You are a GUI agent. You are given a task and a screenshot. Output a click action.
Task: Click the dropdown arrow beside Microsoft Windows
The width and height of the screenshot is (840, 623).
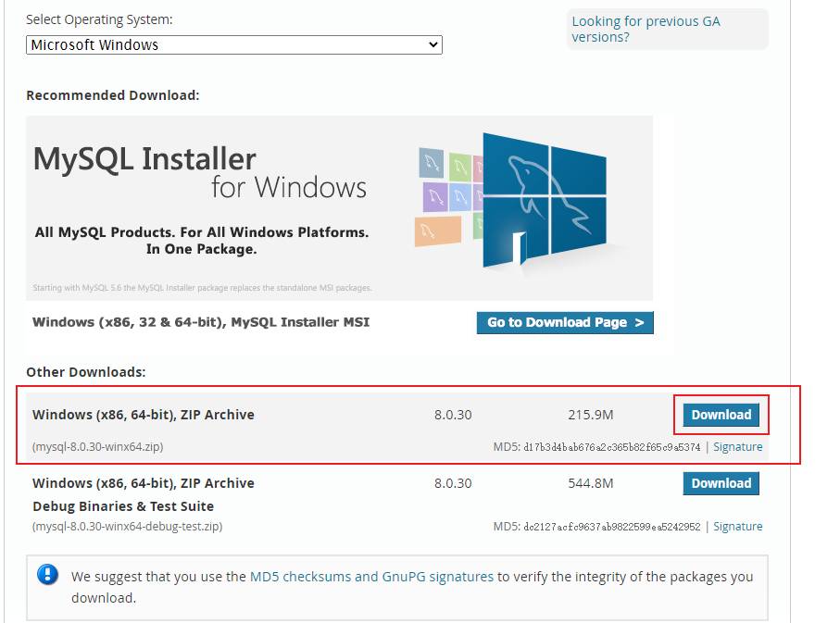click(x=433, y=44)
